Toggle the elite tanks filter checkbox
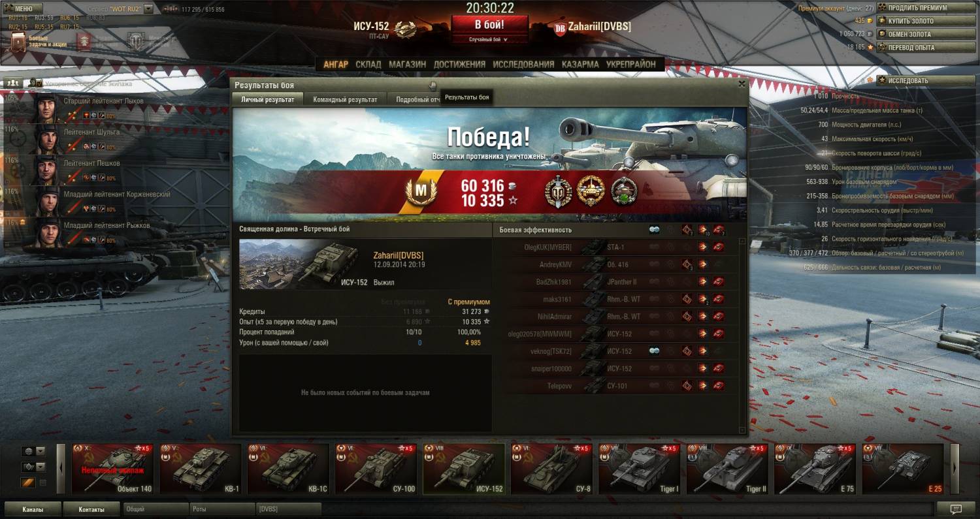 coord(43,483)
